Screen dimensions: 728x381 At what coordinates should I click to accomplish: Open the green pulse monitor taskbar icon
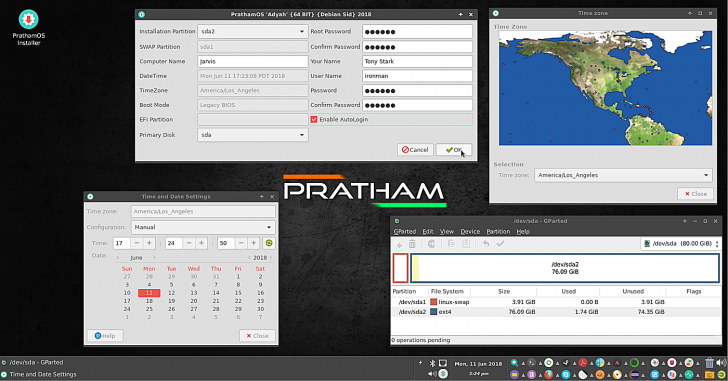coord(689,375)
